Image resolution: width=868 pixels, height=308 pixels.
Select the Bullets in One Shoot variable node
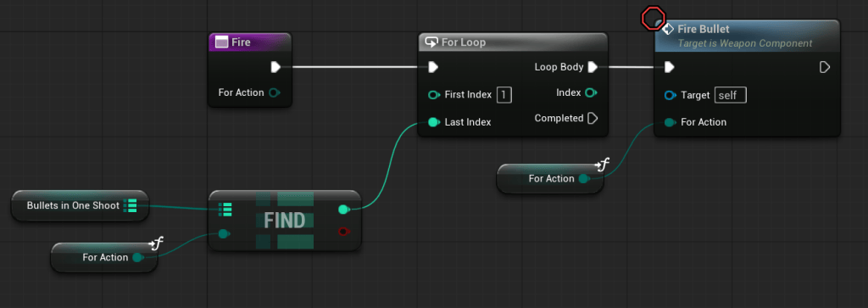click(x=80, y=205)
